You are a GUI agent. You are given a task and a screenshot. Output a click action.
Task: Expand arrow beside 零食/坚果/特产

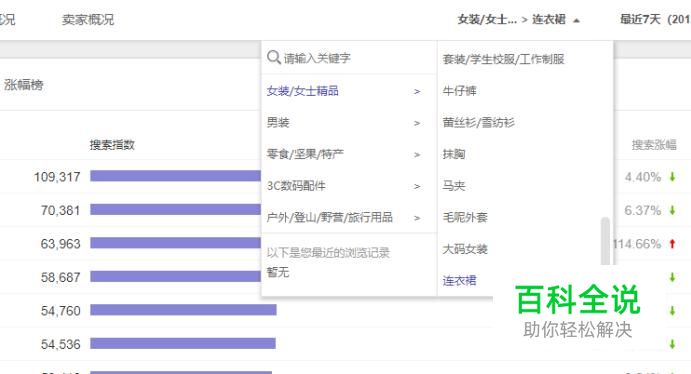417,155
